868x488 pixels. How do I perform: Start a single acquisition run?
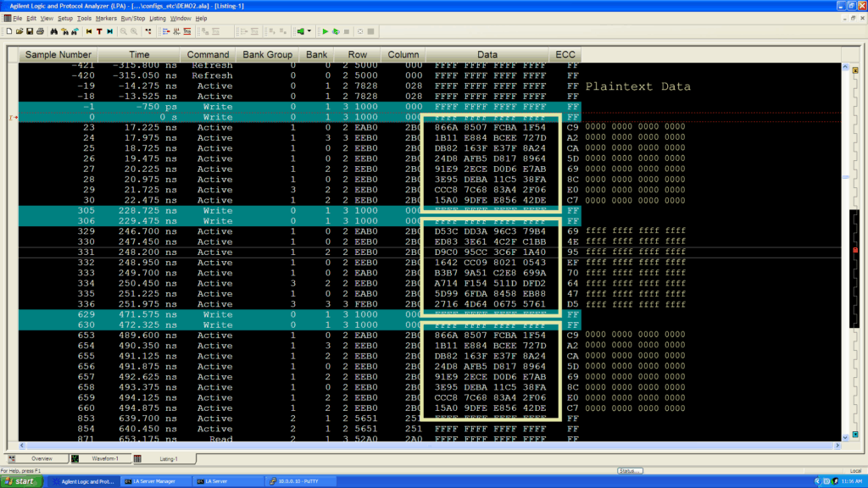[x=325, y=30]
